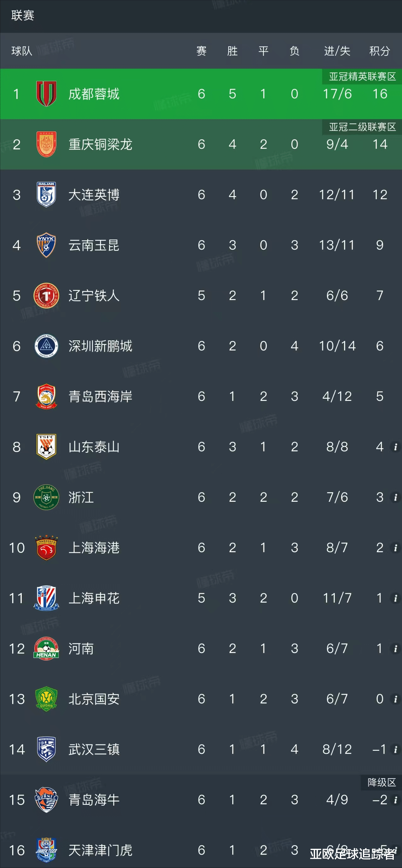This screenshot has height=868, width=402.
Task: Click the 青岛海牛 club badge
Action: coord(46,800)
